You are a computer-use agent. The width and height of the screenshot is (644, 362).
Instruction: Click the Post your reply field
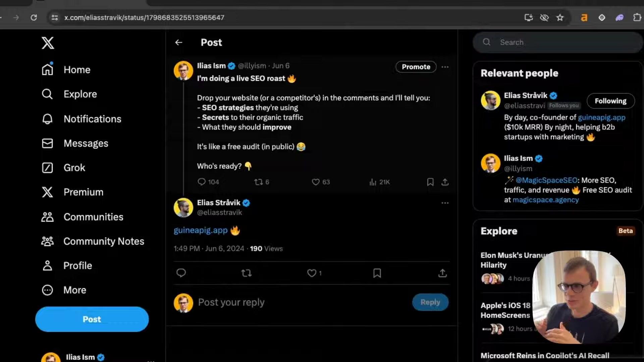(302, 302)
